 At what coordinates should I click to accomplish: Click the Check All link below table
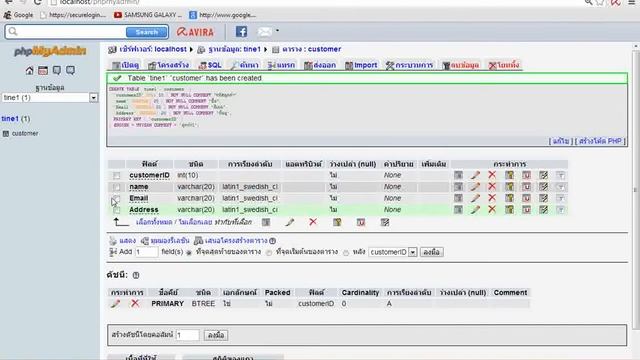pos(154,222)
